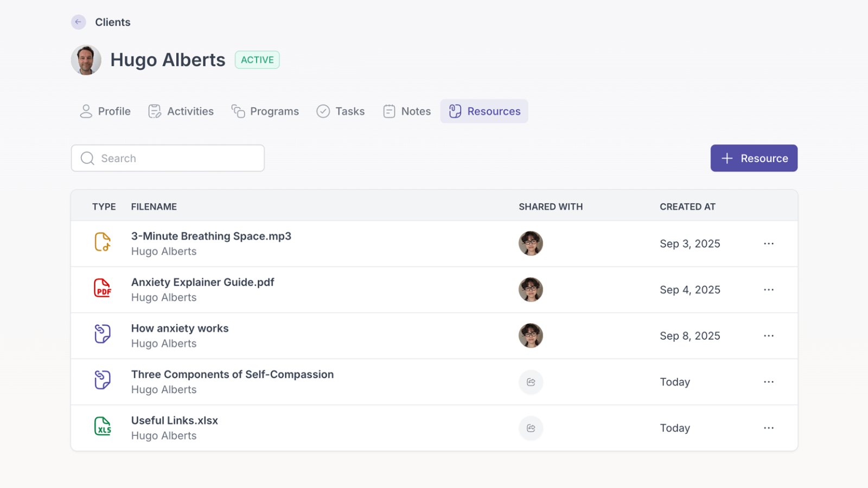Open options menu for 3-Minute Breathing Space.mp3
Screen dimensions: 868x488
click(x=769, y=244)
